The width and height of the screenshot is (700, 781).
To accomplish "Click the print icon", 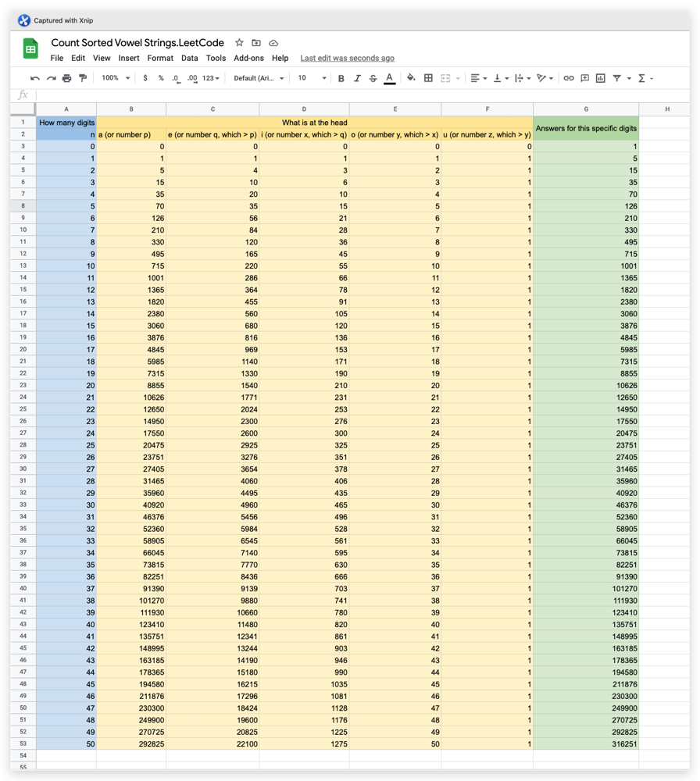I will click(x=66, y=78).
